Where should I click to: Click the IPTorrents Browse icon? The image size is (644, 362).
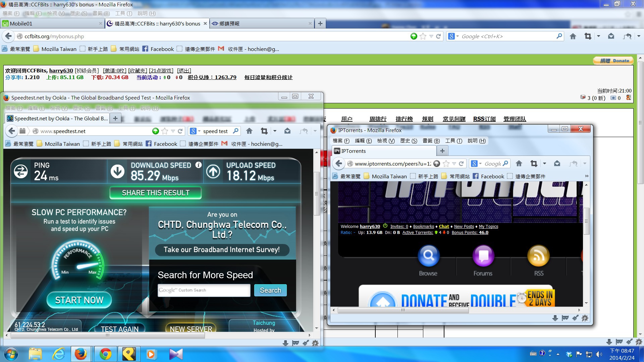[x=428, y=256]
